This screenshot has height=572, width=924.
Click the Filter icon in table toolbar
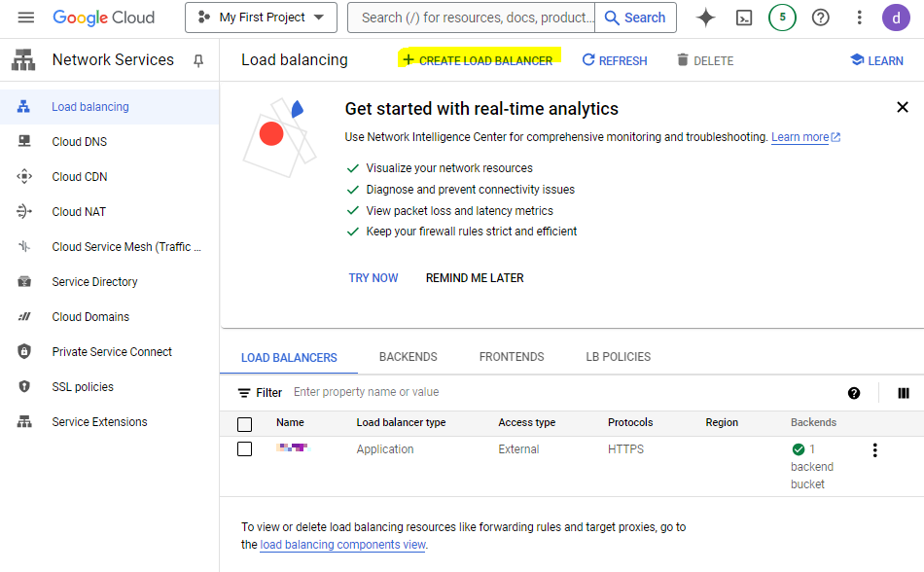pos(244,393)
